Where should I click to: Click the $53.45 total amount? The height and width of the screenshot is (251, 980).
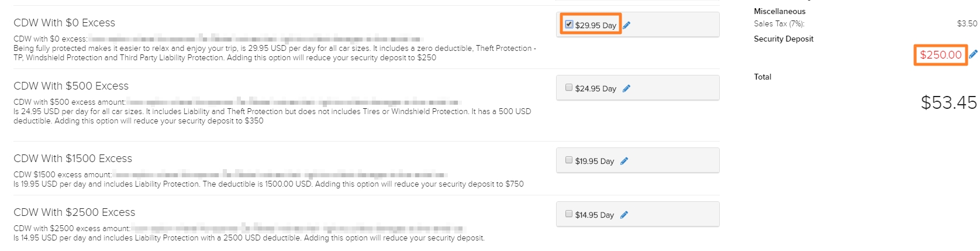click(949, 102)
